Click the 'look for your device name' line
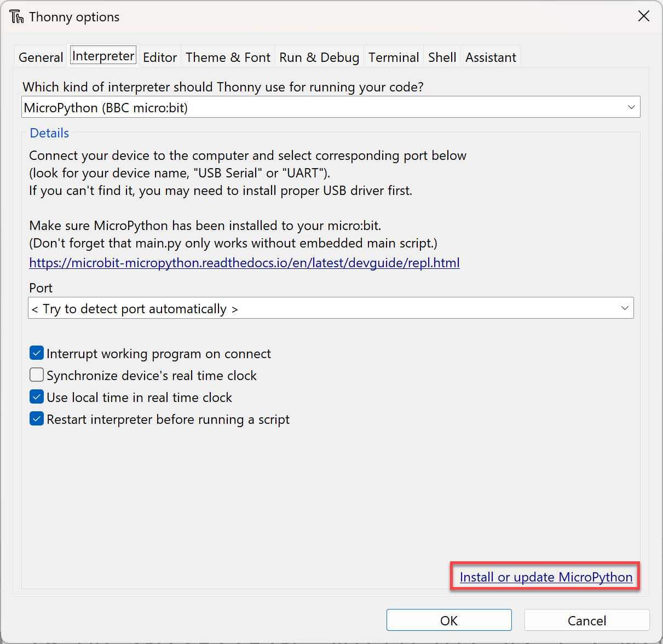663x644 pixels. [x=180, y=173]
